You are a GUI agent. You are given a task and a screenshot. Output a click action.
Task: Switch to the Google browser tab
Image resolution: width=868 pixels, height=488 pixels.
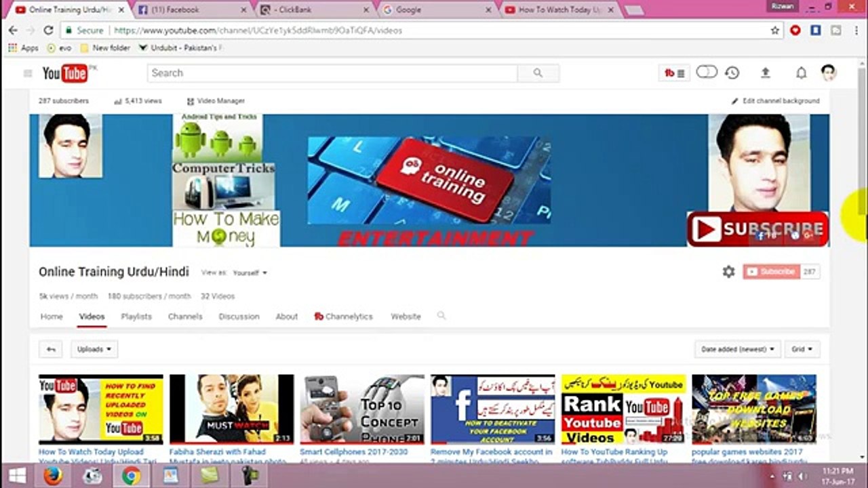coord(435,10)
